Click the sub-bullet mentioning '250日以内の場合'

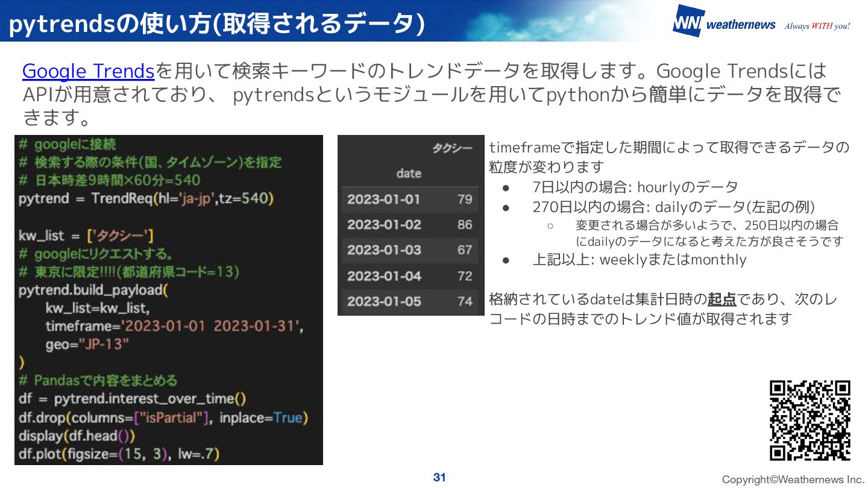point(709,233)
